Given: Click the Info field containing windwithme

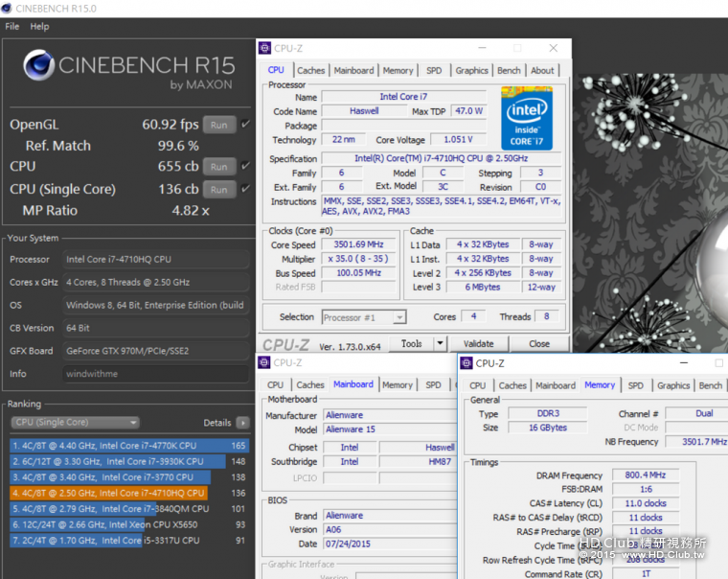Looking at the screenshot, I should pos(155,374).
